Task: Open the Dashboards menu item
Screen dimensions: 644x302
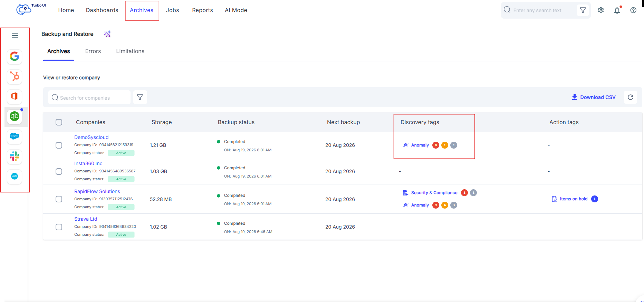Action: (102, 10)
